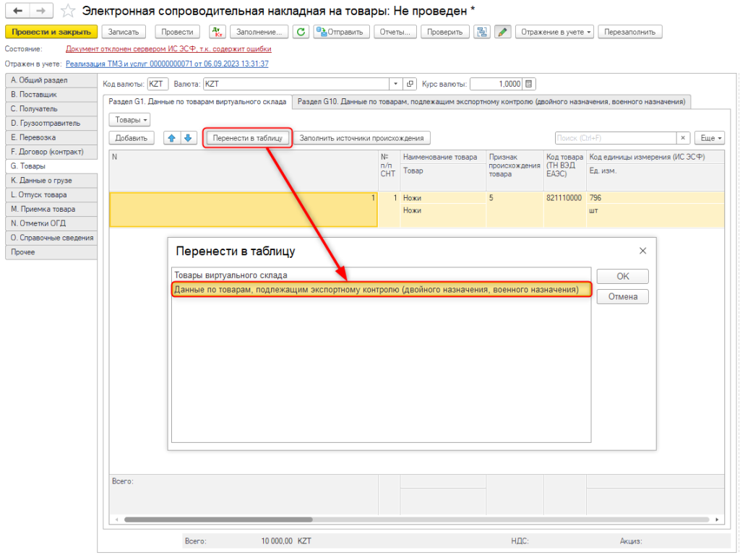Clear the search field with x
The height and width of the screenshot is (560, 740).
tap(683, 138)
